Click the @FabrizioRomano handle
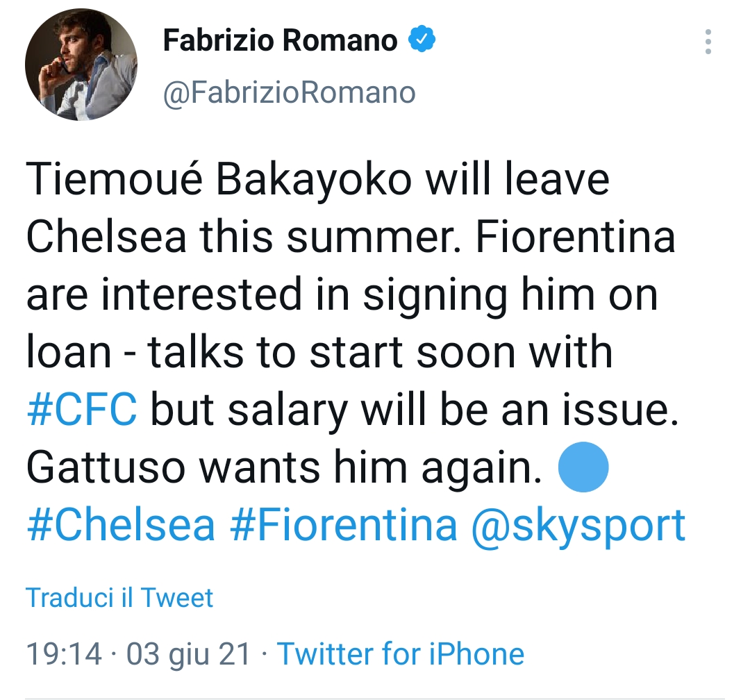The width and height of the screenshot is (750, 700). pyautogui.click(x=288, y=91)
